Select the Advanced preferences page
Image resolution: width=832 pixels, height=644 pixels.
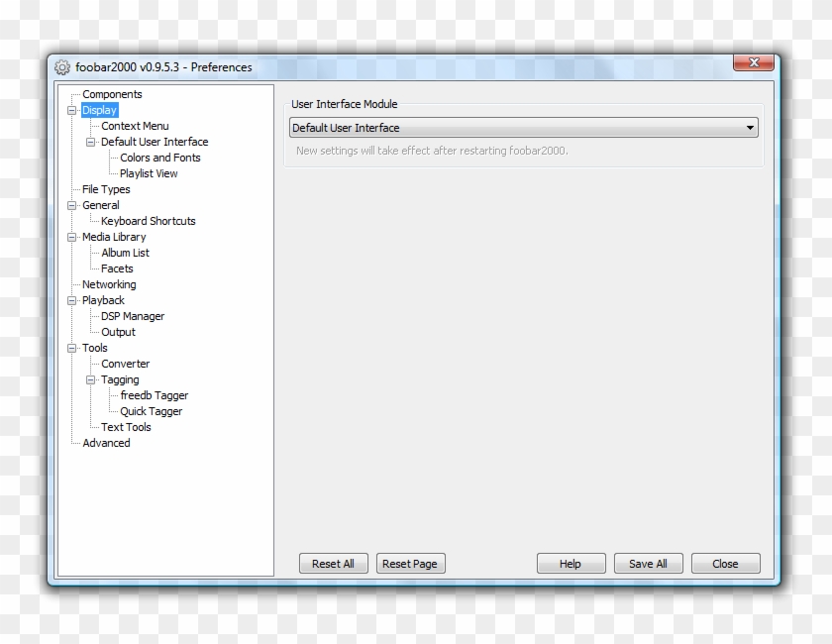pos(106,443)
